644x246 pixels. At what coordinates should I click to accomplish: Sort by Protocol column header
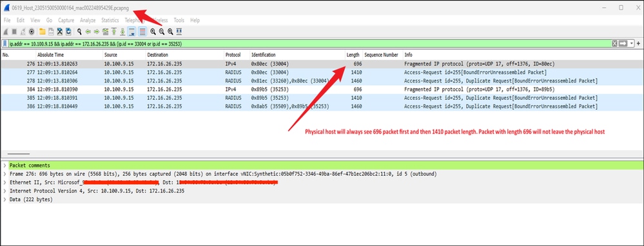click(237, 55)
